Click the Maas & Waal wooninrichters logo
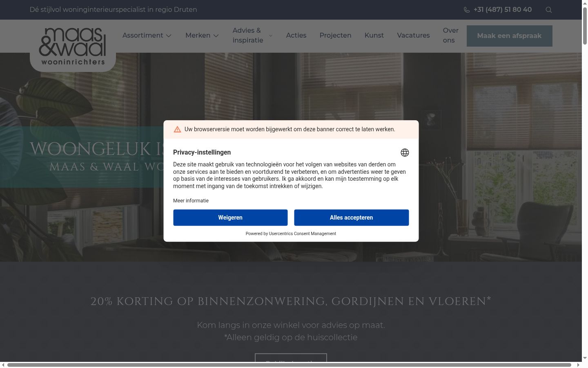Screen dimensions: 588x368 pos(73,46)
